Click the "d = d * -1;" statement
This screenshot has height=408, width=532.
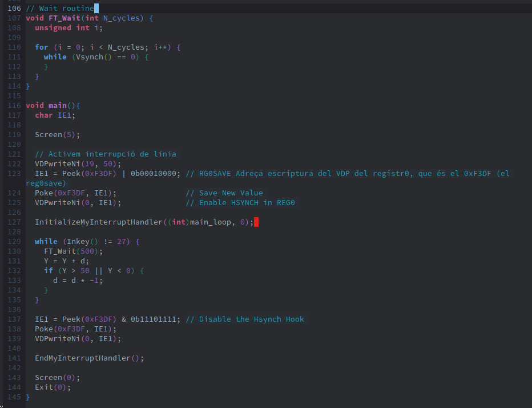pos(78,281)
